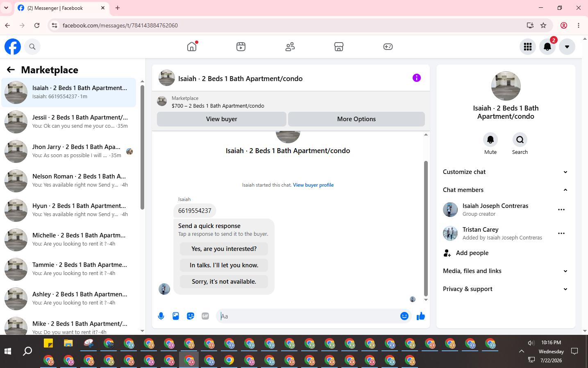Open the Hyun conversation
This screenshot has width=588, height=368.
[x=69, y=210]
